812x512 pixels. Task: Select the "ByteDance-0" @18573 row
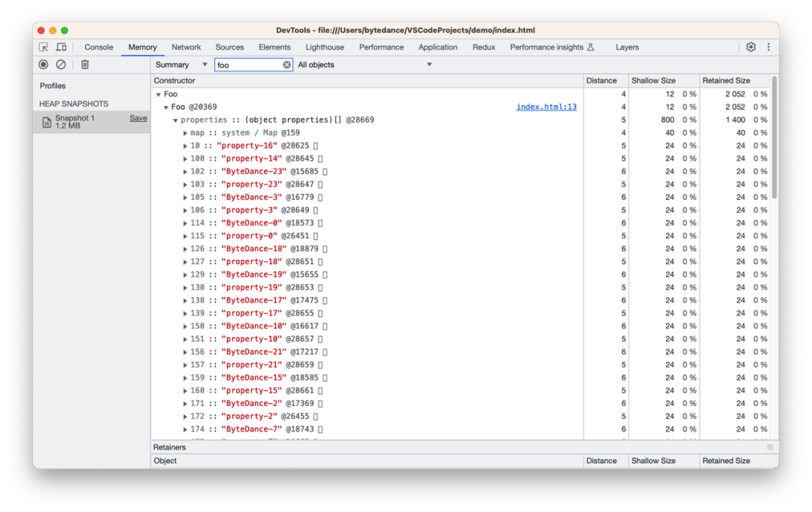click(x=461, y=223)
